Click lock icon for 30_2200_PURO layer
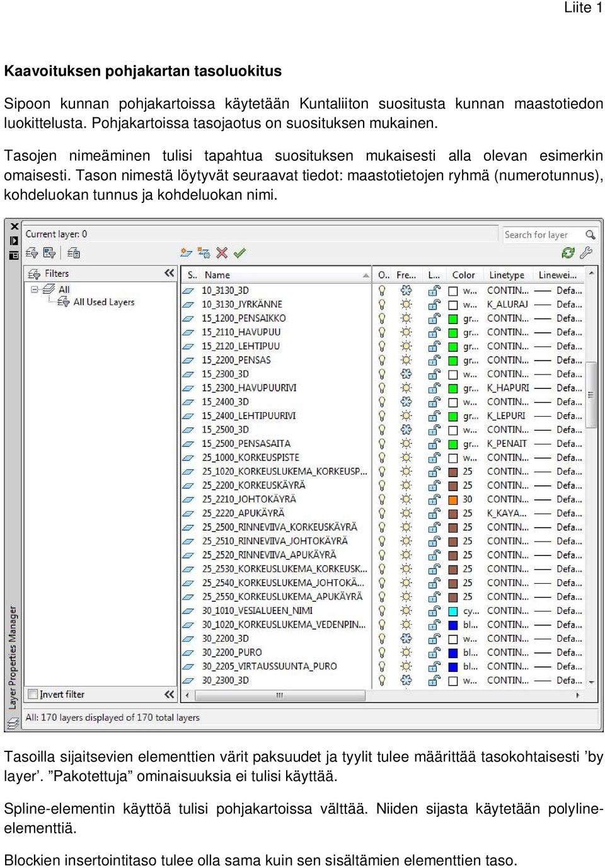Viewport: 605px width, 868px height. tap(434, 652)
